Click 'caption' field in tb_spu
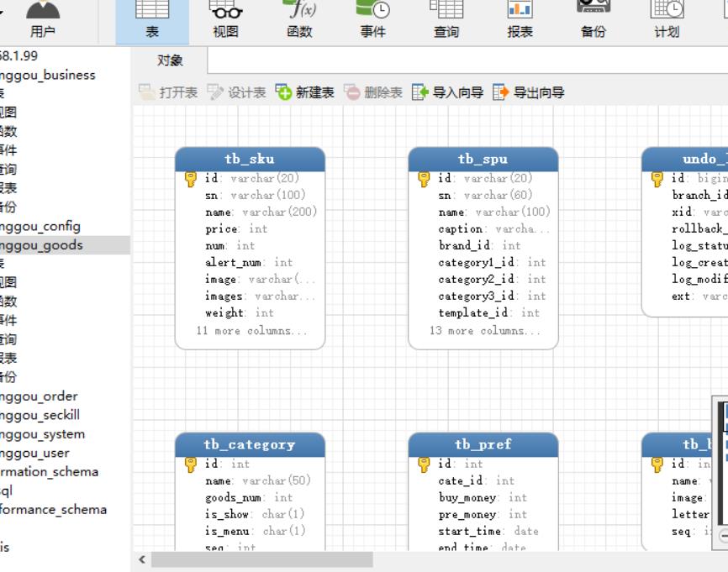Image resolution: width=728 pixels, height=572 pixels. tap(494, 229)
